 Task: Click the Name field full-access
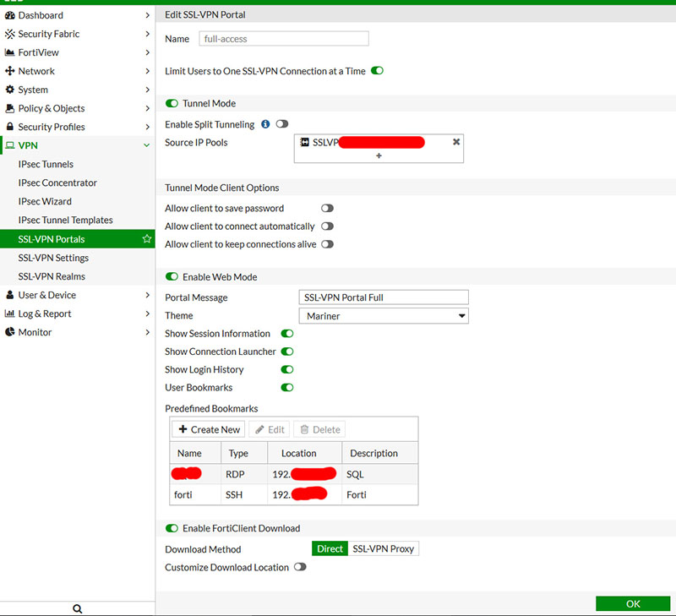284,39
